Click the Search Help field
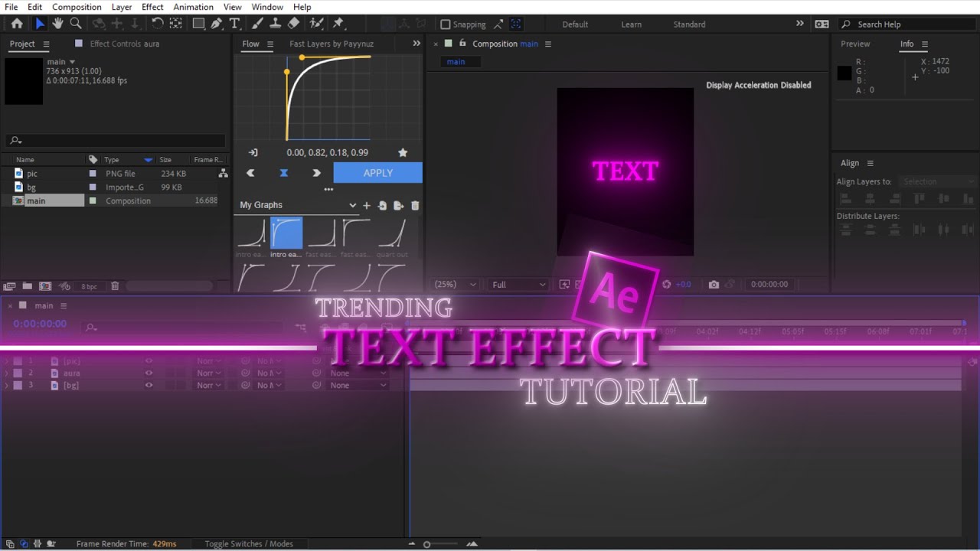Screen dimensions: 980x551 (909, 24)
